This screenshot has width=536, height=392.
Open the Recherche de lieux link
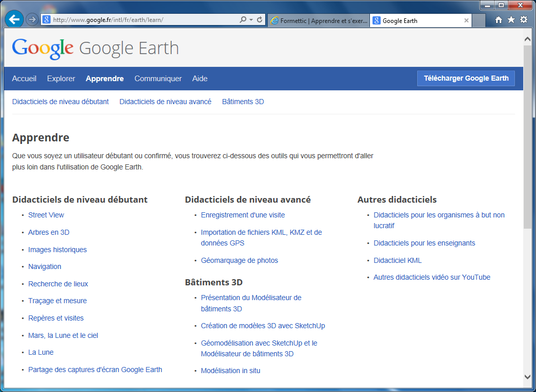point(58,284)
